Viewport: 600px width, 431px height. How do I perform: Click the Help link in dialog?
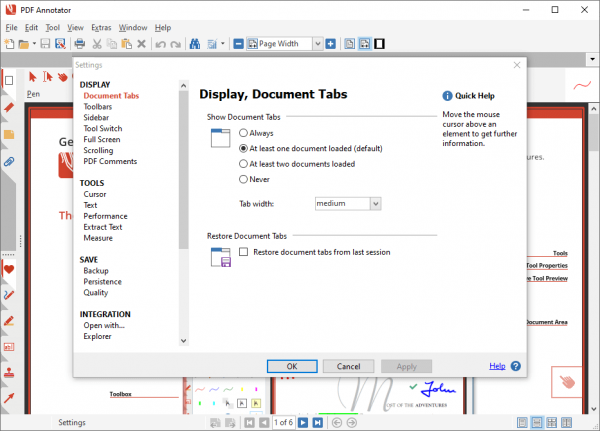(x=497, y=366)
